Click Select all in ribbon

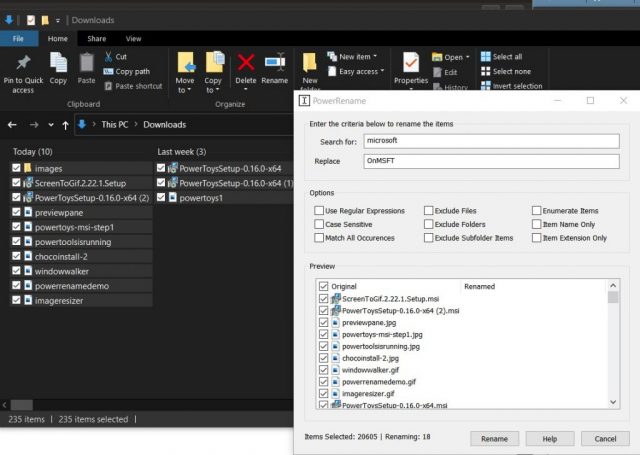click(501, 57)
